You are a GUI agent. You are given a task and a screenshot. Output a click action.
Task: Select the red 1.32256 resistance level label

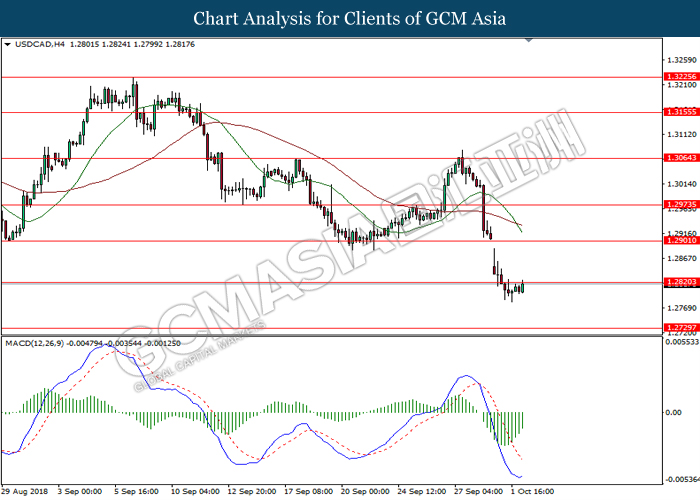681,77
